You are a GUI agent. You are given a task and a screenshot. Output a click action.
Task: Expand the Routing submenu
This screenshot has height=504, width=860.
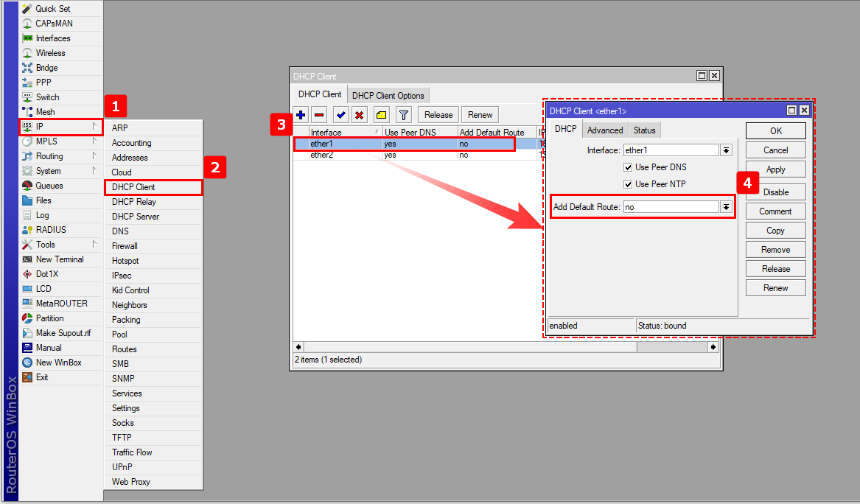point(94,156)
